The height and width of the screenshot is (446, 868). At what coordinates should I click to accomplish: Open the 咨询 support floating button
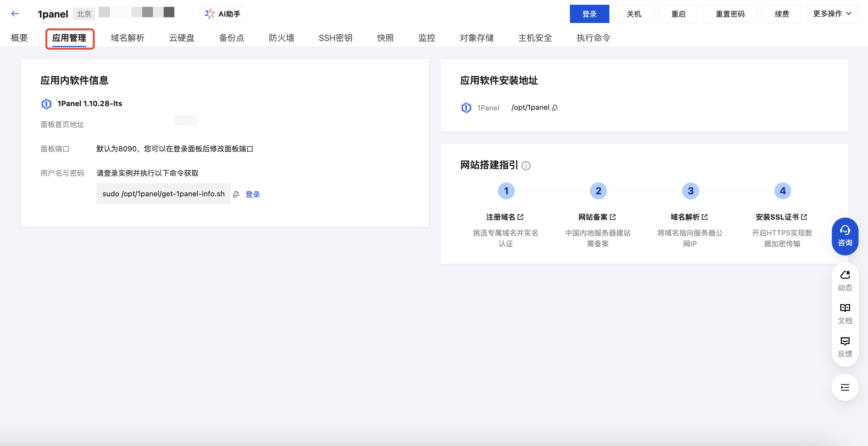845,237
